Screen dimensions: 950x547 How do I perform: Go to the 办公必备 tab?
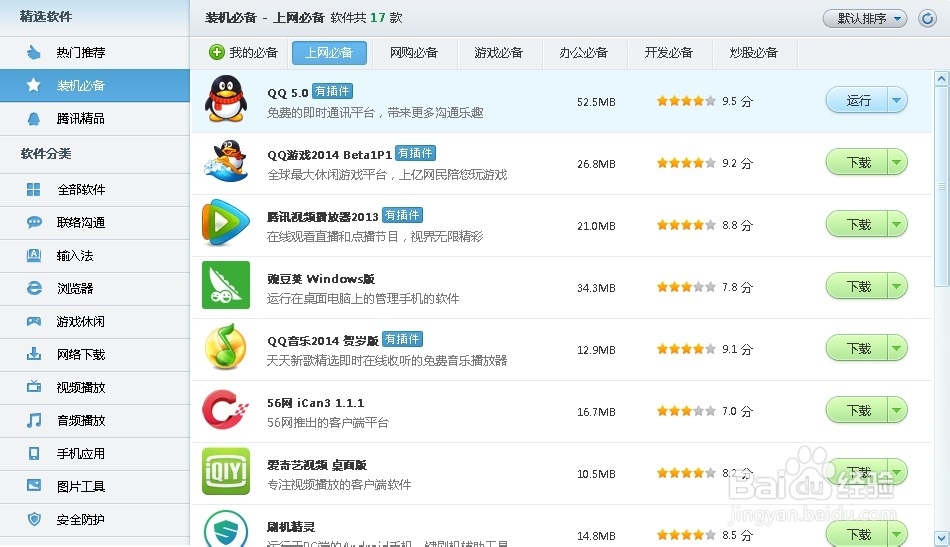pyautogui.click(x=583, y=53)
